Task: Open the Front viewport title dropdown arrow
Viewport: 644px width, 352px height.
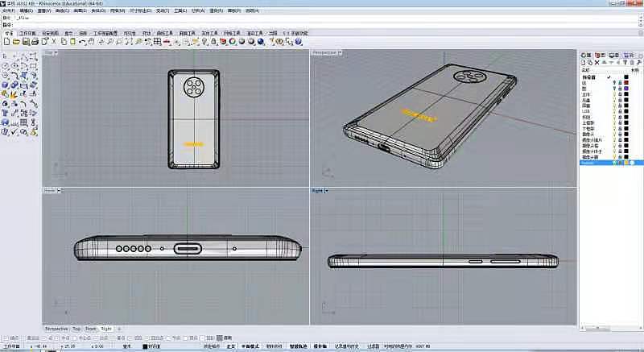Action: click(x=59, y=191)
